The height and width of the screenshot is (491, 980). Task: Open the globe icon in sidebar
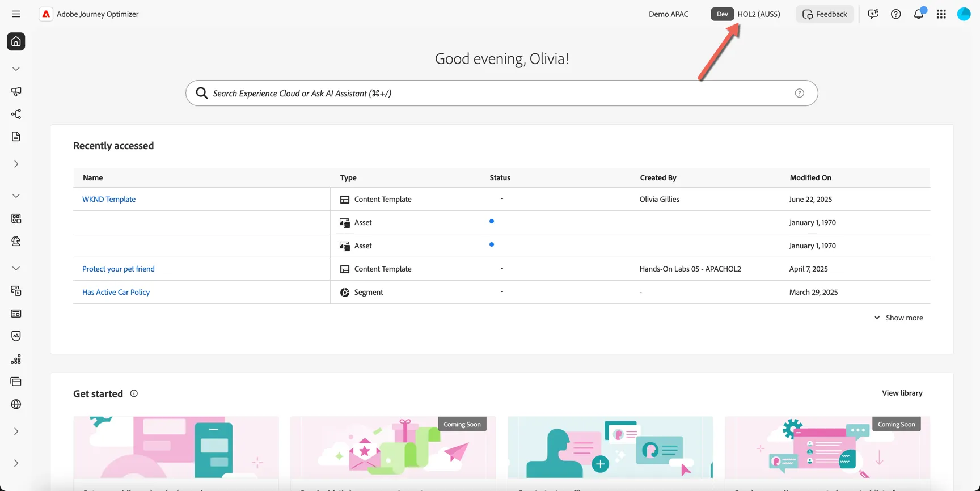coord(16,404)
